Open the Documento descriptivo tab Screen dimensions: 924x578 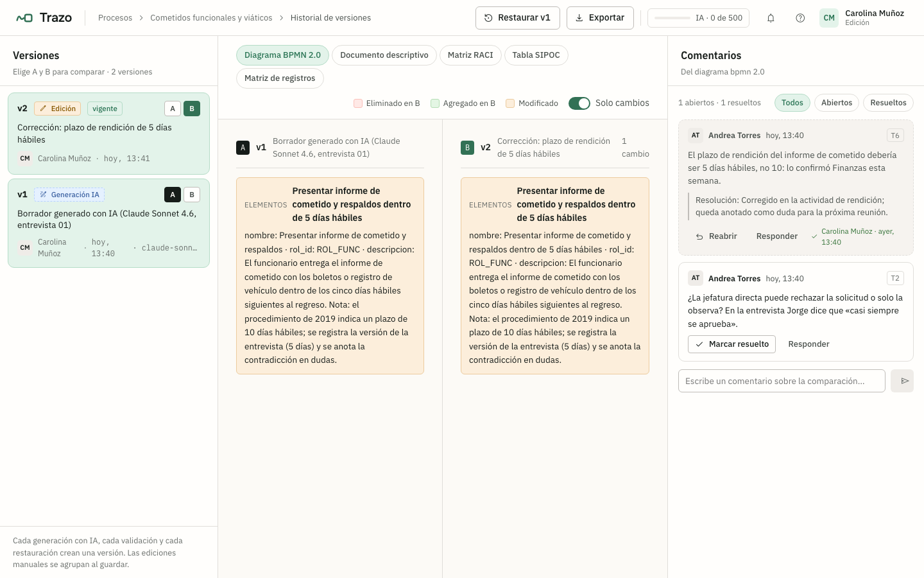[x=384, y=55]
